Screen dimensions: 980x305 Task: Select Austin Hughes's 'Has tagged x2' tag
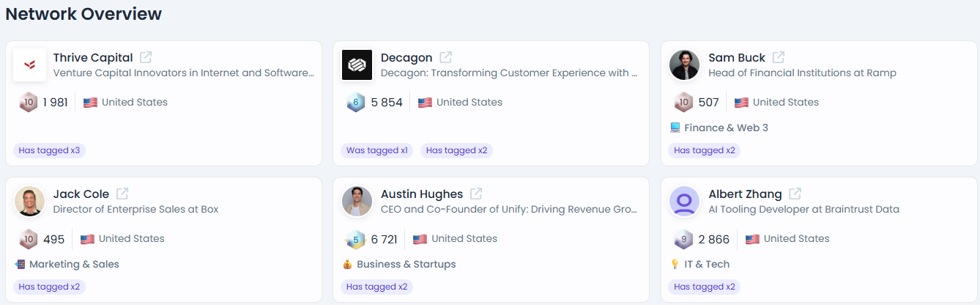pyautogui.click(x=377, y=287)
